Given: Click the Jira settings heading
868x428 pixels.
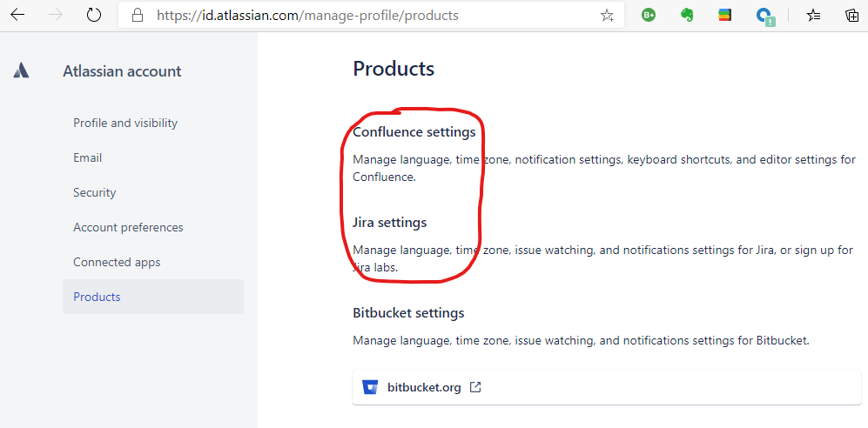Looking at the screenshot, I should (x=390, y=223).
